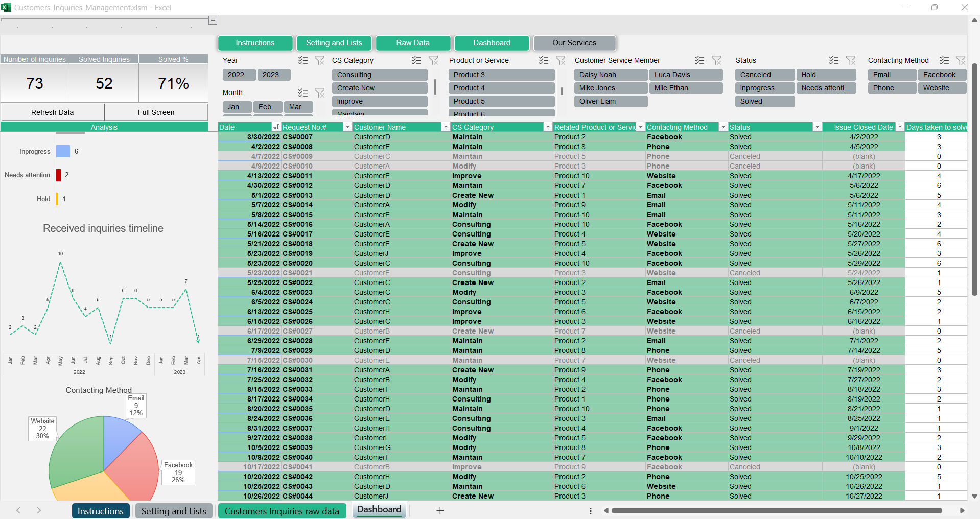Image resolution: width=980 pixels, height=519 pixels.
Task: Clear filter on CS Category slicer
Action: [x=433, y=60]
